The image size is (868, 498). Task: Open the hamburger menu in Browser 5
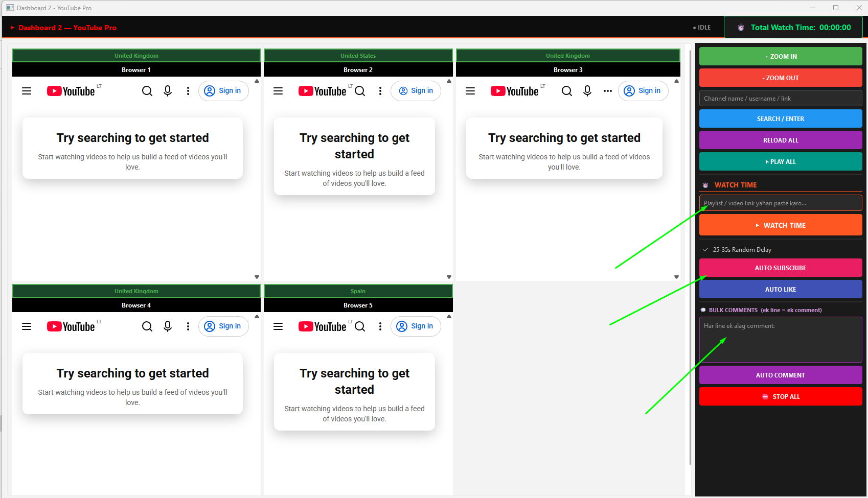[278, 326]
